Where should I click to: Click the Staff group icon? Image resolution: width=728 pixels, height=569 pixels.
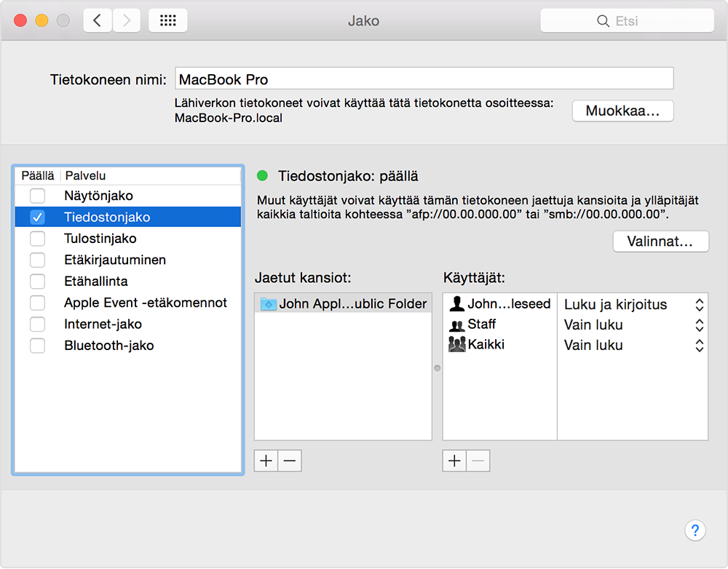point(457,325)
